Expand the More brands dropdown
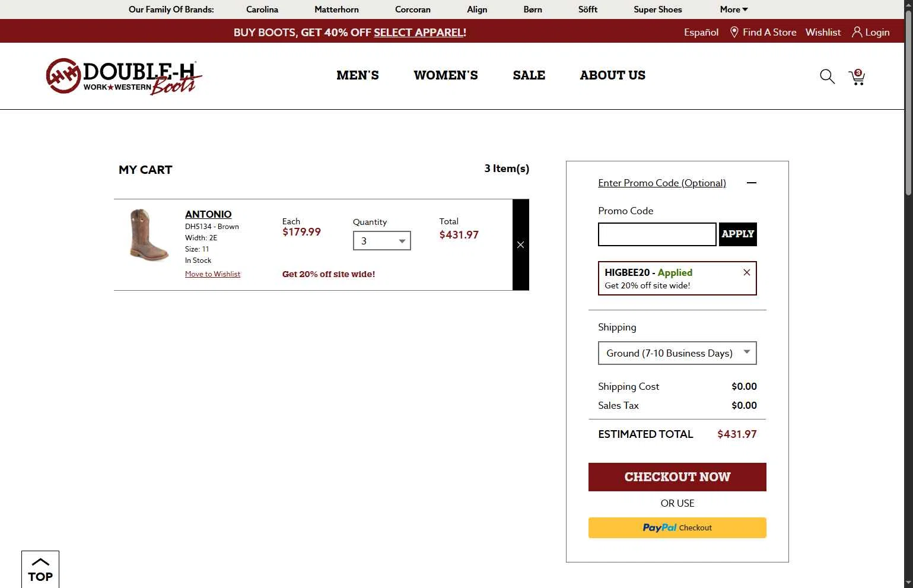The image size is (913, 588). coord(734,9)
